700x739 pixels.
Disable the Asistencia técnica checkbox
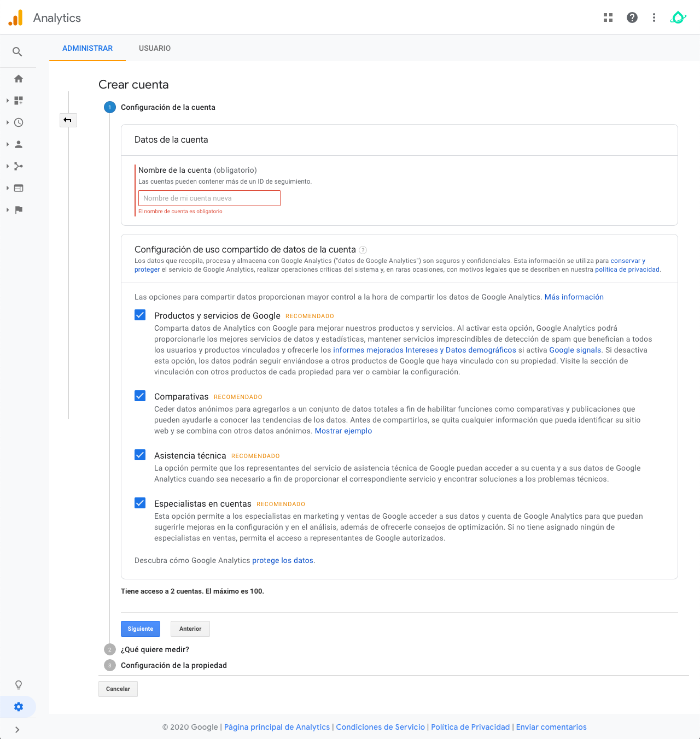pyautogui.click(x=140, y=455)
